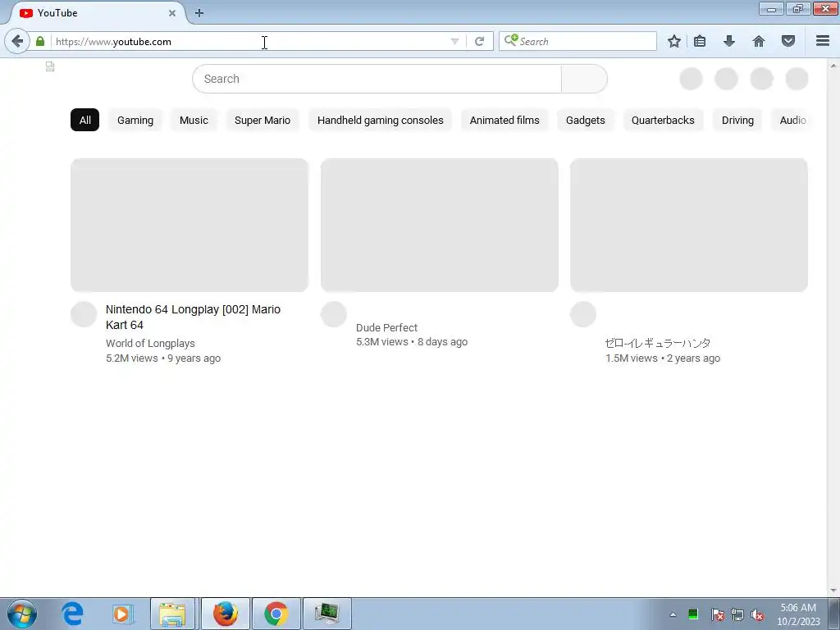Click the Dude Perfect channel avatar
Screen dimensions: 840x630
[334, 314]
